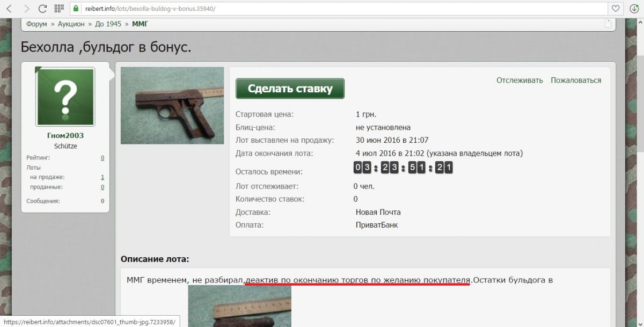Open the bulldog remains photo thumbnail

(239, 306)
